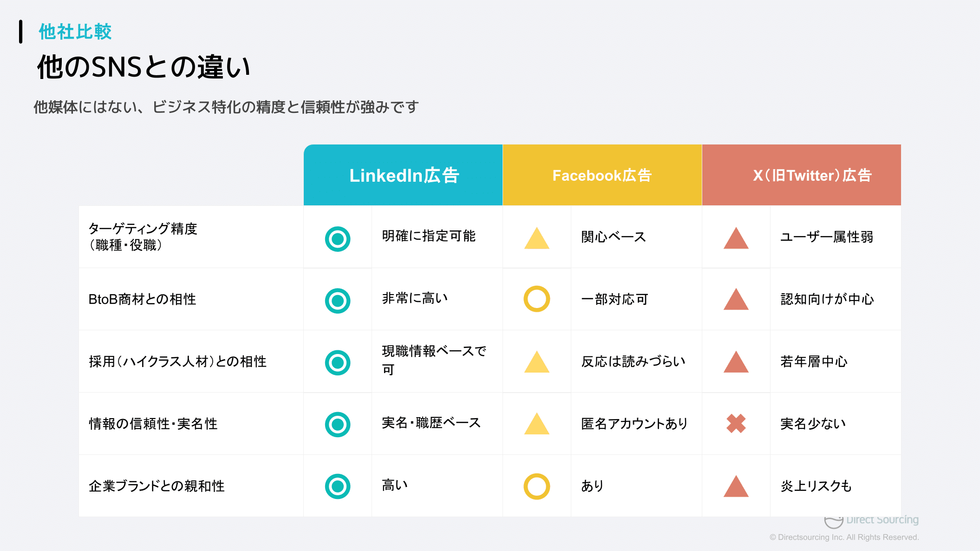Click the yellow triangle beside 関心ベース
This screenshot has width=980, height=551.
pyautogui.click(x=537, y=238)
